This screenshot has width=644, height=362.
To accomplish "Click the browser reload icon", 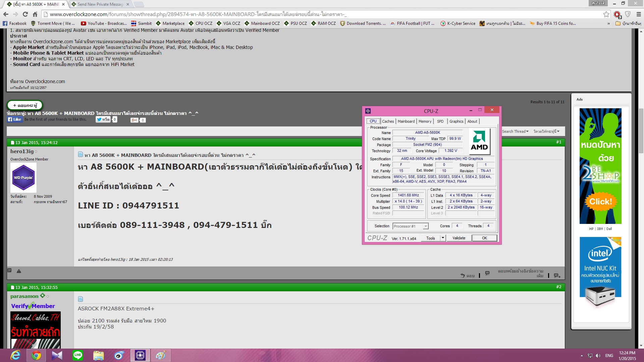I will (x=25, y=14).
